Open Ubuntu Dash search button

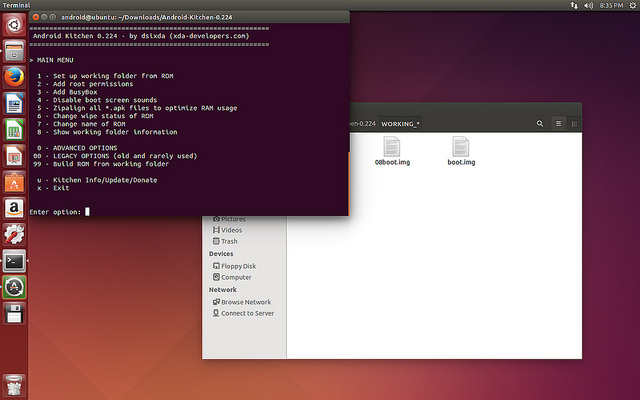point(14,25)
